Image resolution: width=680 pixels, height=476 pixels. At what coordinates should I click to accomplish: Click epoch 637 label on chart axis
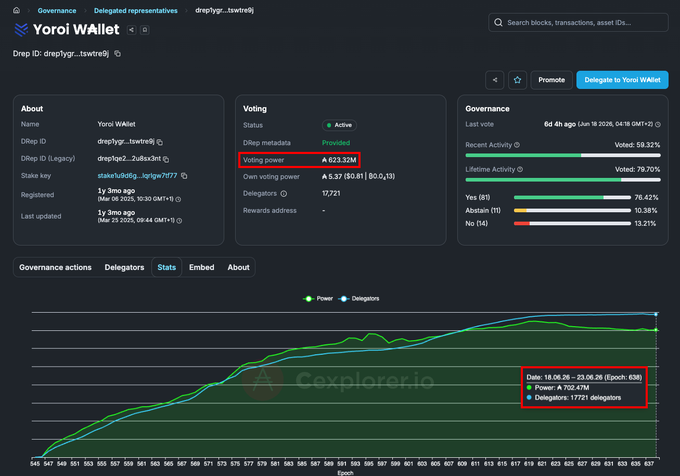point(649,464)
